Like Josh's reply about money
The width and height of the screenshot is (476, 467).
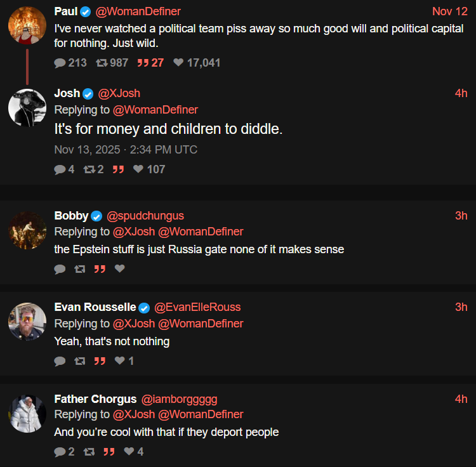tap(138, 169)
